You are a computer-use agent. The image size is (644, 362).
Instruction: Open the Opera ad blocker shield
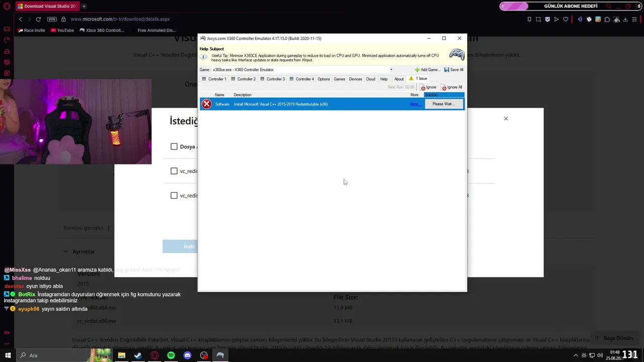(547, 19)
